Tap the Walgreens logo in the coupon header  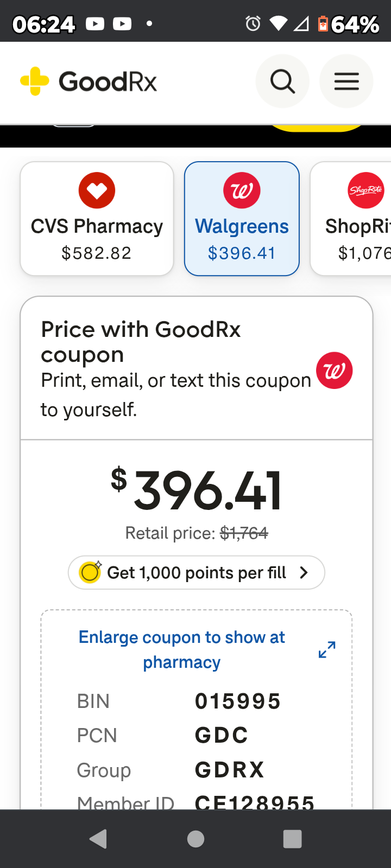334,371
